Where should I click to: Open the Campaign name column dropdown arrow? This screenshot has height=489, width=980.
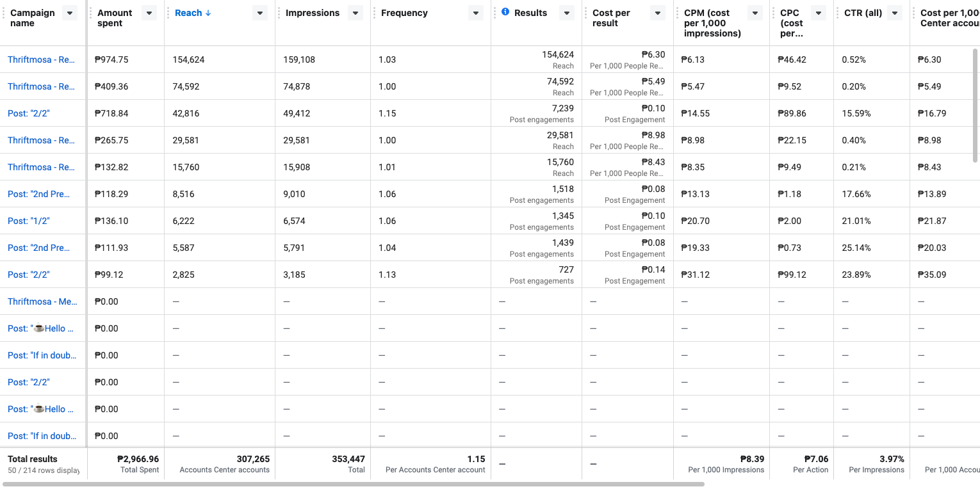[x=70, y=13]
